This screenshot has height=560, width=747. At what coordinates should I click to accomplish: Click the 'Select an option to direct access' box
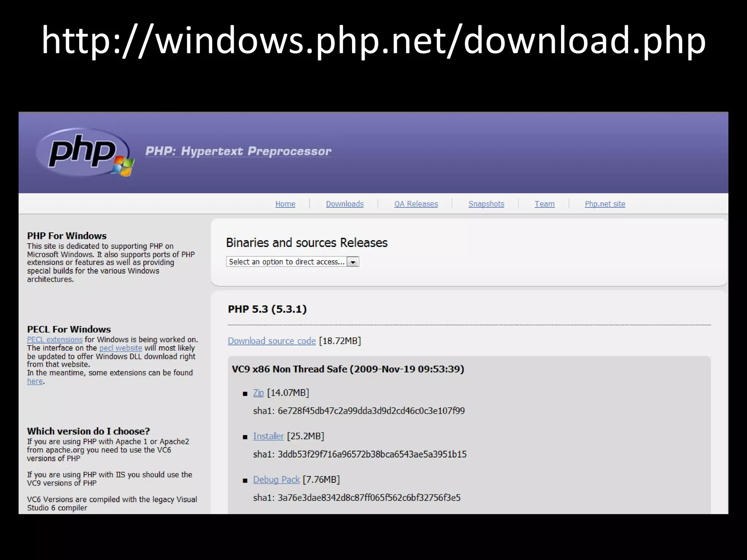287,262
